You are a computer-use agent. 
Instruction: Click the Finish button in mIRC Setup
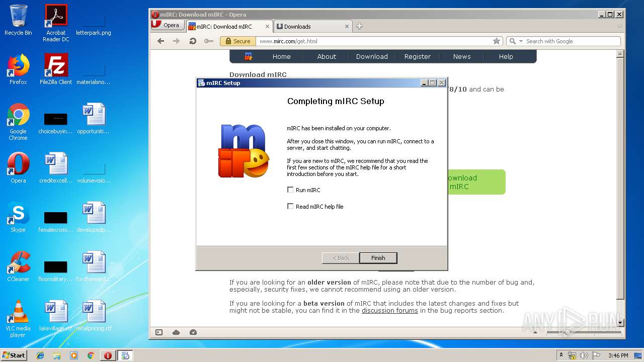click(378, 258)
